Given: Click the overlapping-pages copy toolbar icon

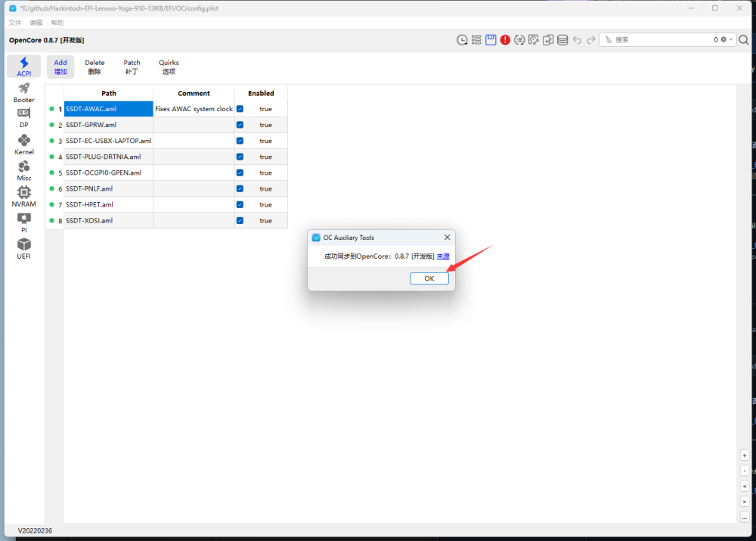Looking at the screenshot, I should click(x=548, y=40).
